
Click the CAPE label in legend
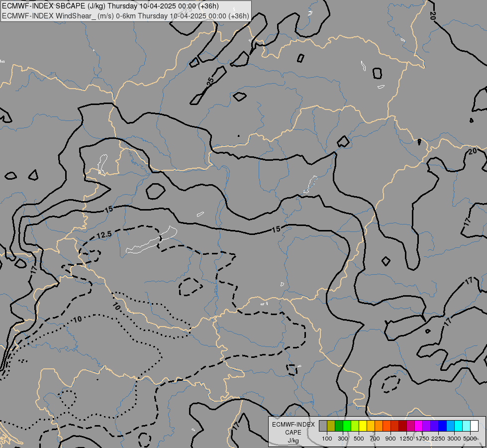click(x=293, y=433)
